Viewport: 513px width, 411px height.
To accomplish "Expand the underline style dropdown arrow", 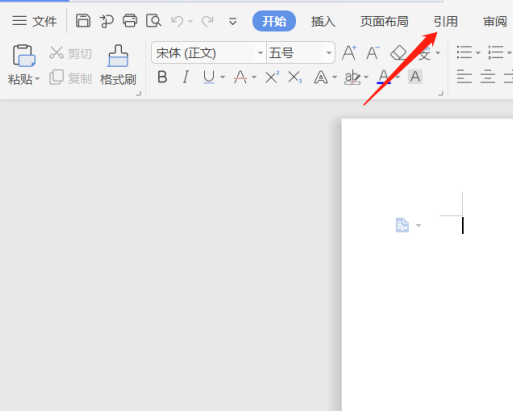I will click(222, 78).
